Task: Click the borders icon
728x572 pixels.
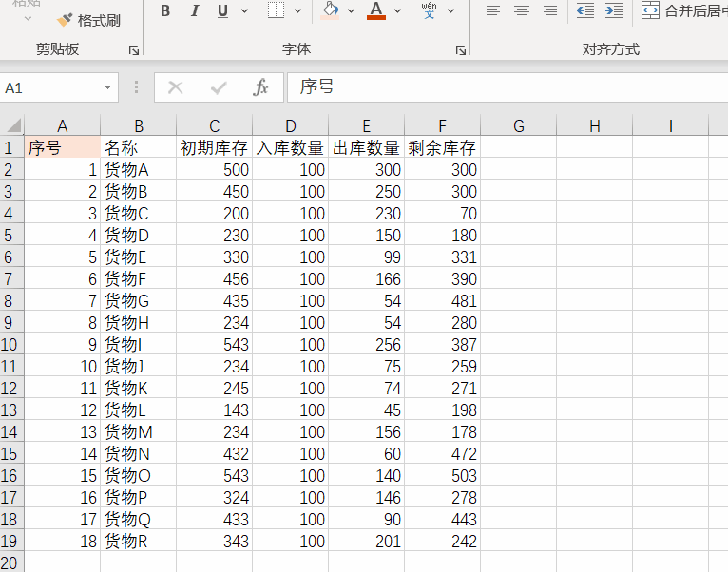Action: [277, 10]
